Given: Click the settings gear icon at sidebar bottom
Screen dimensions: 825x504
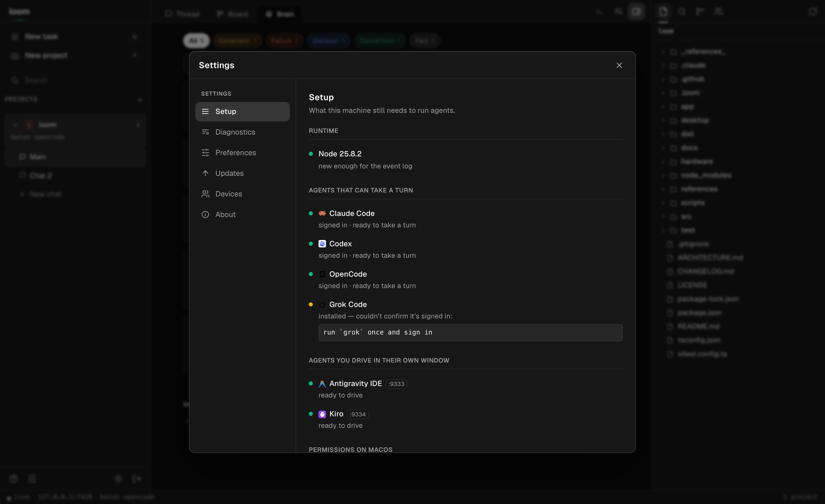Looking at the screenshot, I should tap(119, 479).
